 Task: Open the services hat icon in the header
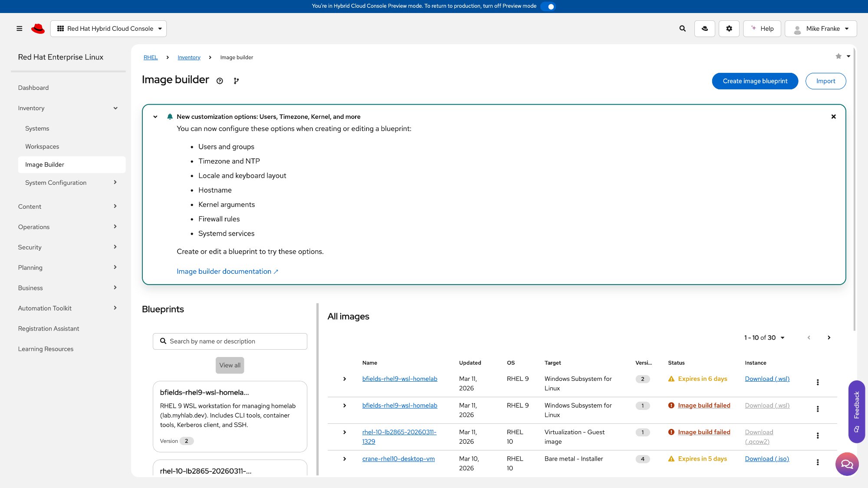(x=705, y=28)
